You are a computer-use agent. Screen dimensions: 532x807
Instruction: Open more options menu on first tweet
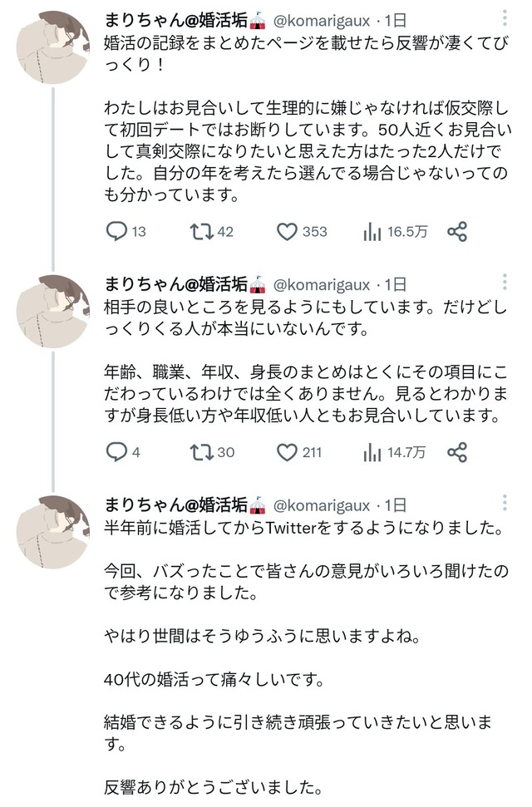click(506, 17)
